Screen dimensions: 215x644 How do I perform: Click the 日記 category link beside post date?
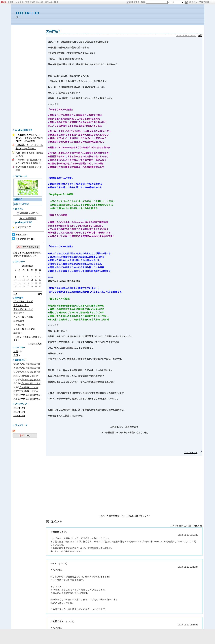point(200,35)
